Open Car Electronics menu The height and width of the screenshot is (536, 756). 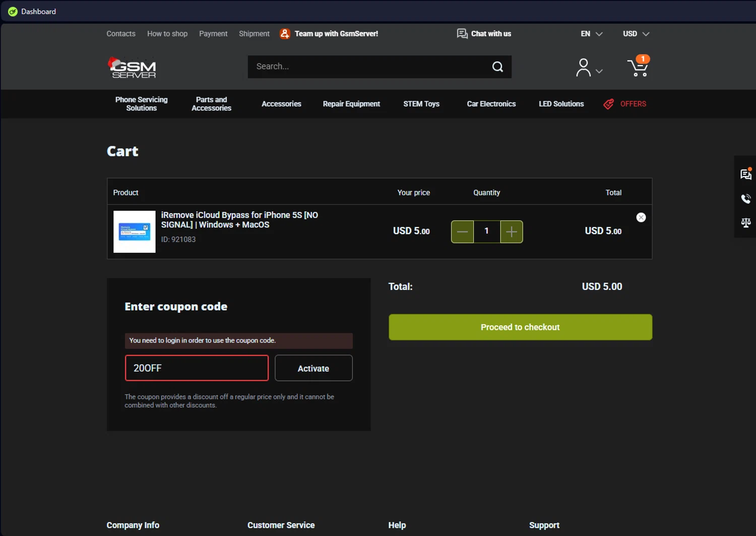click(491, 104)
